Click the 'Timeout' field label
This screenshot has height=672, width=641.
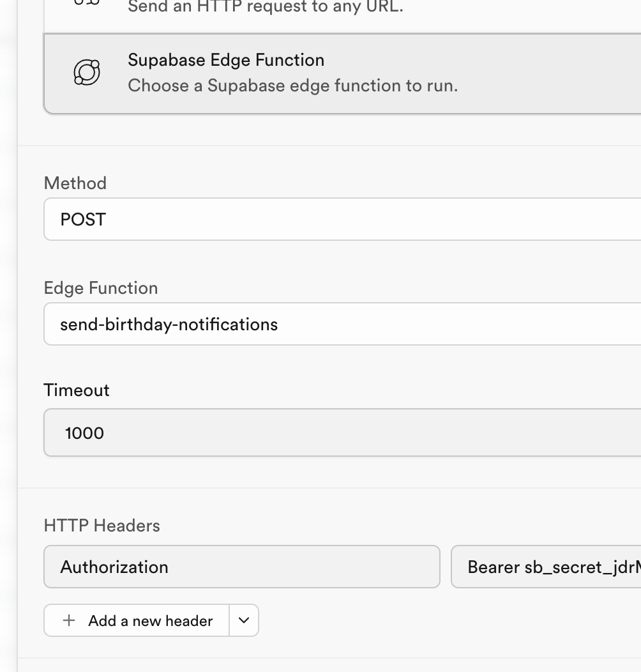click(77, 390)
